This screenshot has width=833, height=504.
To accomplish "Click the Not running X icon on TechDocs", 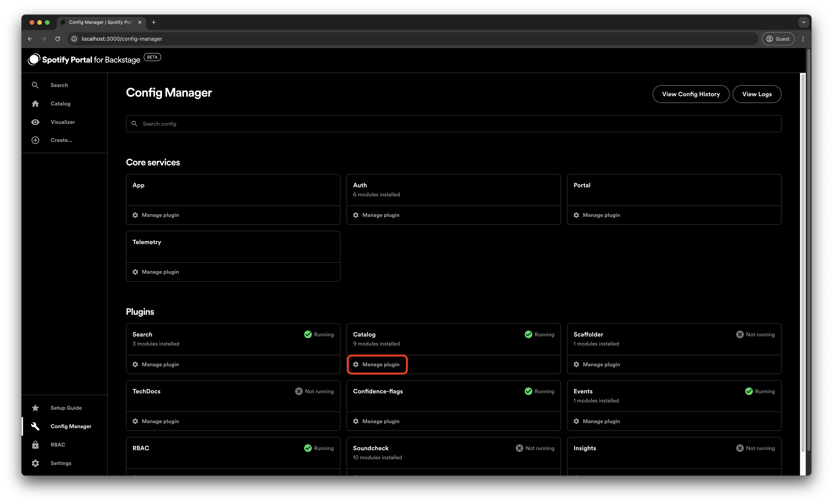I will [299, 391].
